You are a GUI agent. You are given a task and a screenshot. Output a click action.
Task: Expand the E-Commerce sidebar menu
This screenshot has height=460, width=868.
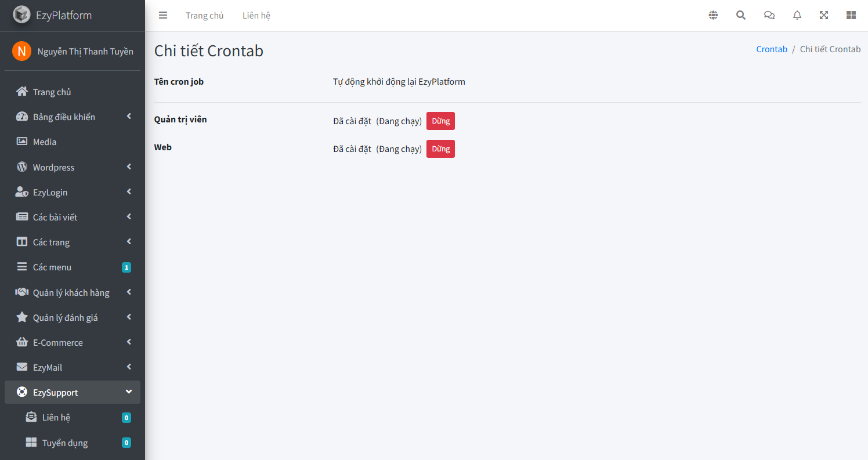[73, 342]
